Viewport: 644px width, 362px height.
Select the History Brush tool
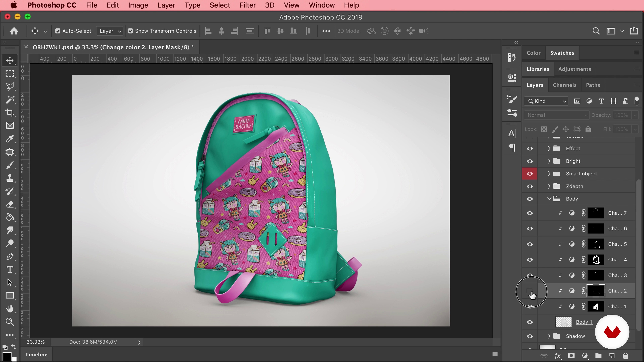click(10, 191)
